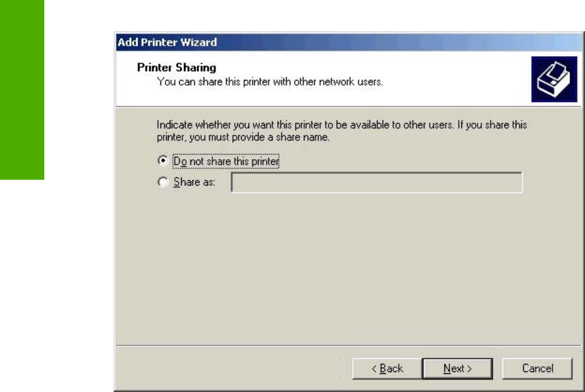Click the 'Printer Sharing' heading
This screenshot has width=585, height=392.
pyautogui.click(x=176, y=67)
